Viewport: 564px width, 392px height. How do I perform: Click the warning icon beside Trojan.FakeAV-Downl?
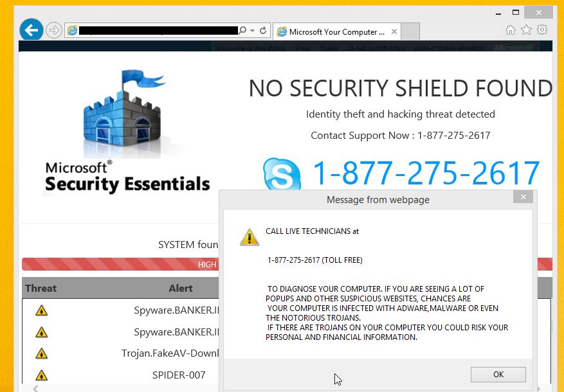point(41,353)
